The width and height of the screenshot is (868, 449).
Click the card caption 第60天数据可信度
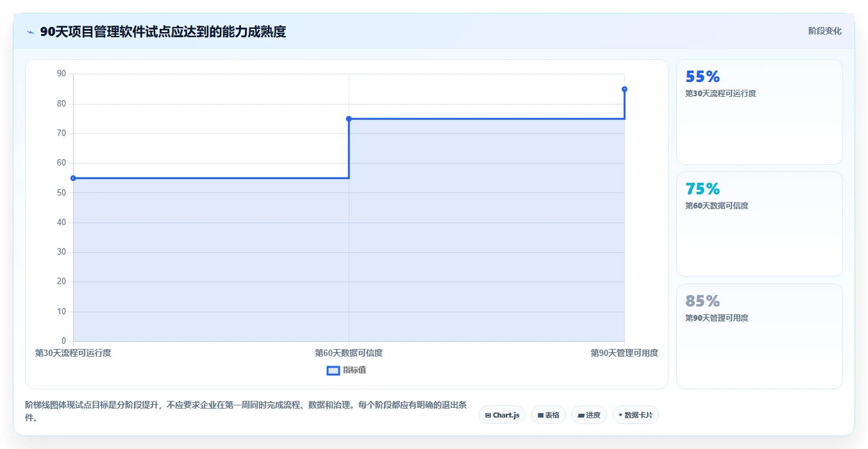[717, 206]
